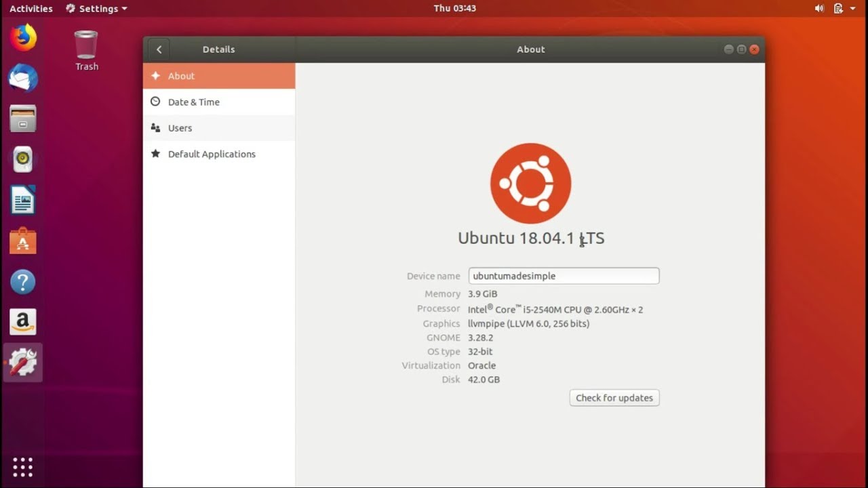This screenshot has width=868, height=488.
Task: Click the clock icon beside Date & Time
Action: [155, 102]
